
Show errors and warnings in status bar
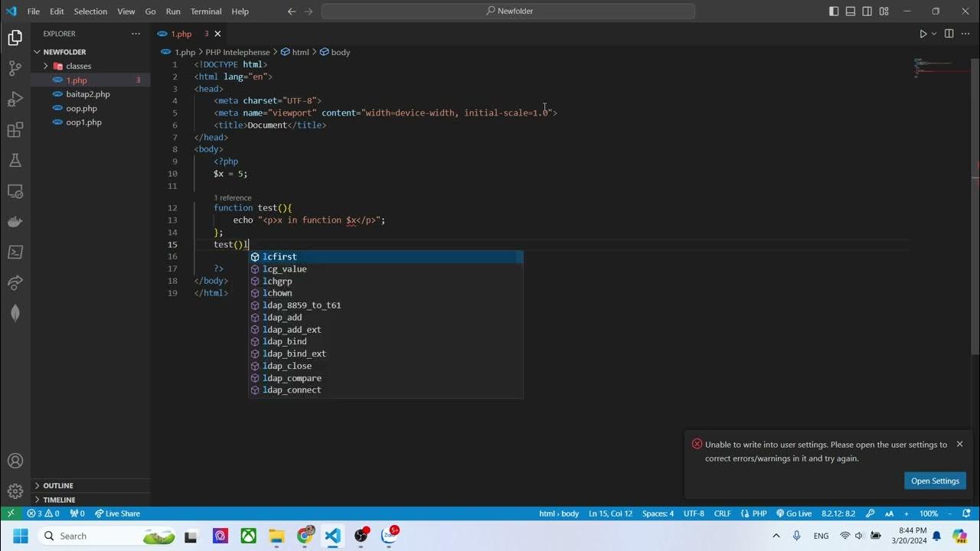pos(43,514)
